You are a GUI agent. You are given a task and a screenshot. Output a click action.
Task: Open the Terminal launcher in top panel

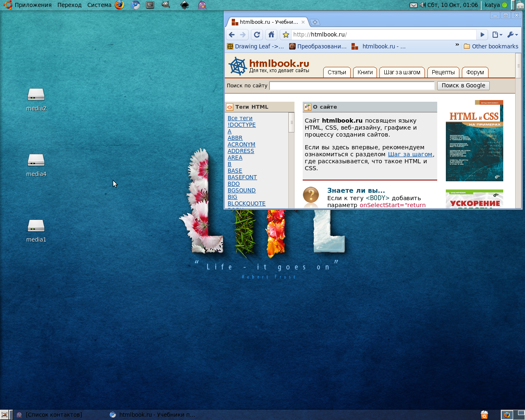(x=151, y=5)
